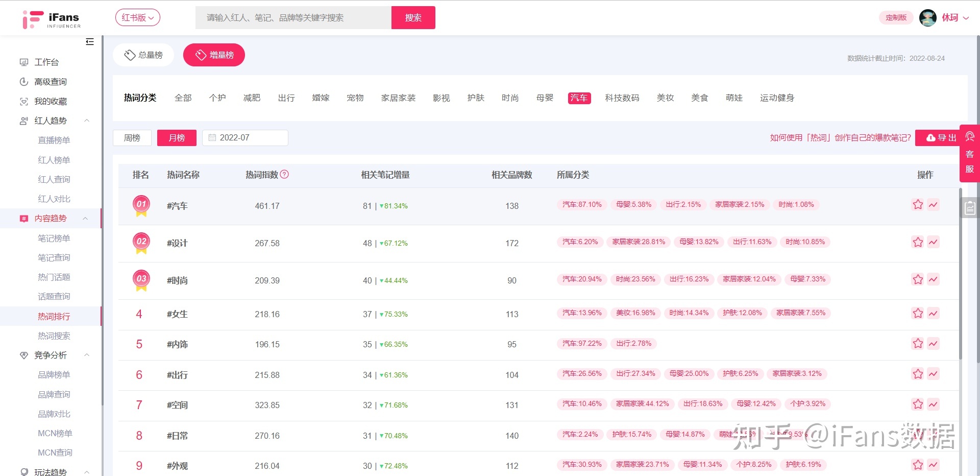Collapse the 红人趋势 section
This screenshot has height=476, width=980.
point(87,121)
